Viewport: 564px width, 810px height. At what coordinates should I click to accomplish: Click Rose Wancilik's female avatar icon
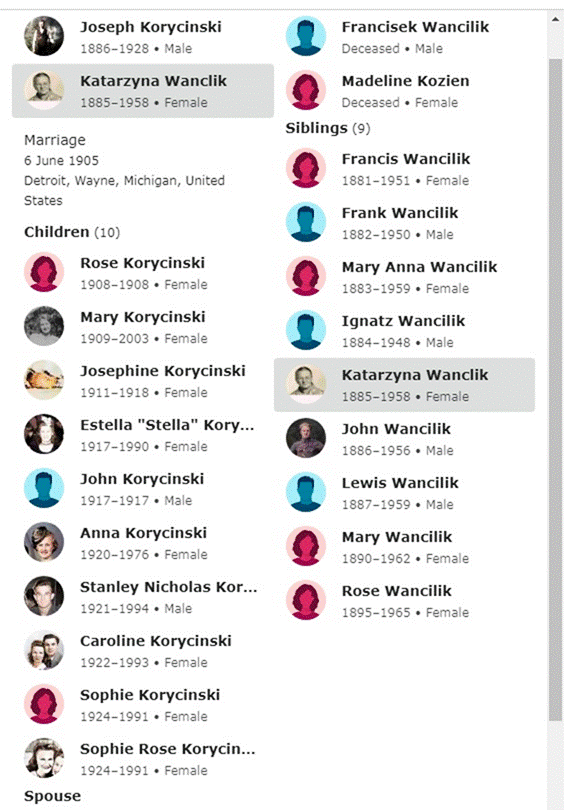306,600
